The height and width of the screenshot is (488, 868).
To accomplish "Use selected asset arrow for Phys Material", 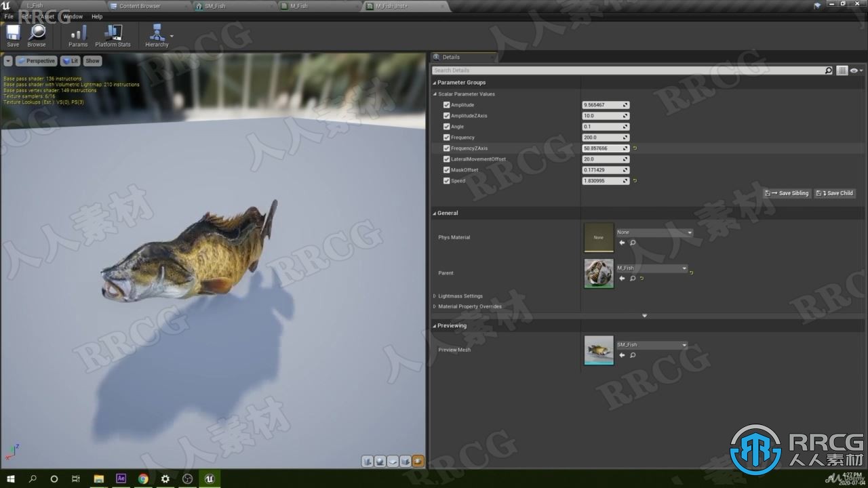I will tap(622, 243).
